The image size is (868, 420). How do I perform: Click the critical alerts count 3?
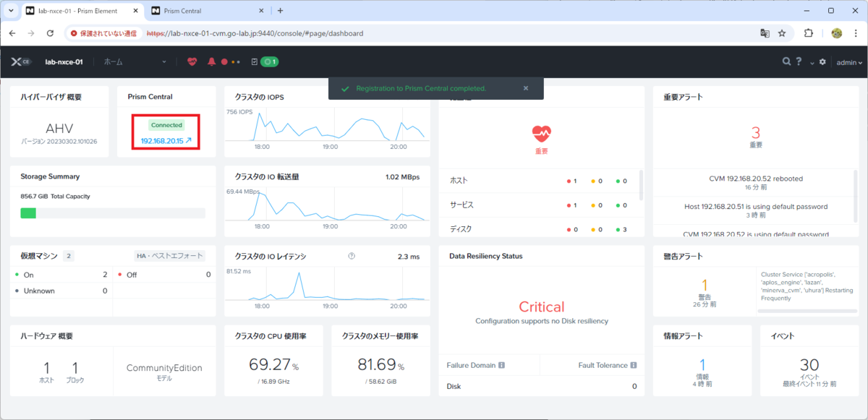coord(756,133)
